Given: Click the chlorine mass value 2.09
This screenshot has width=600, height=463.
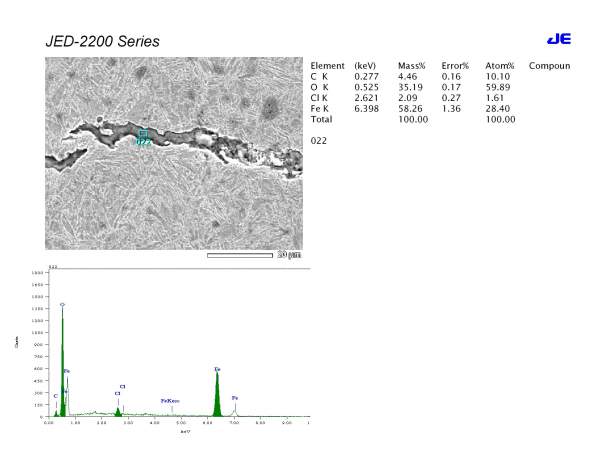Looking at the screenshot, I should 408,98.
